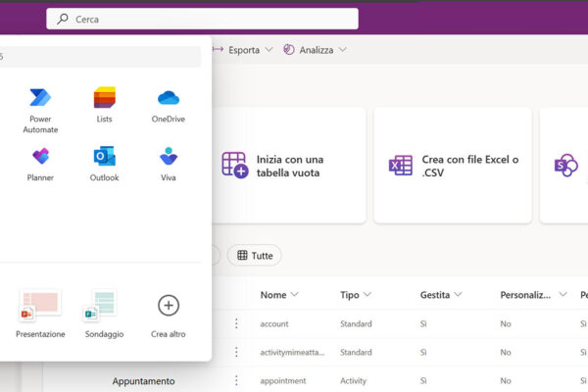Open more options for account row

tap(236, 323)
